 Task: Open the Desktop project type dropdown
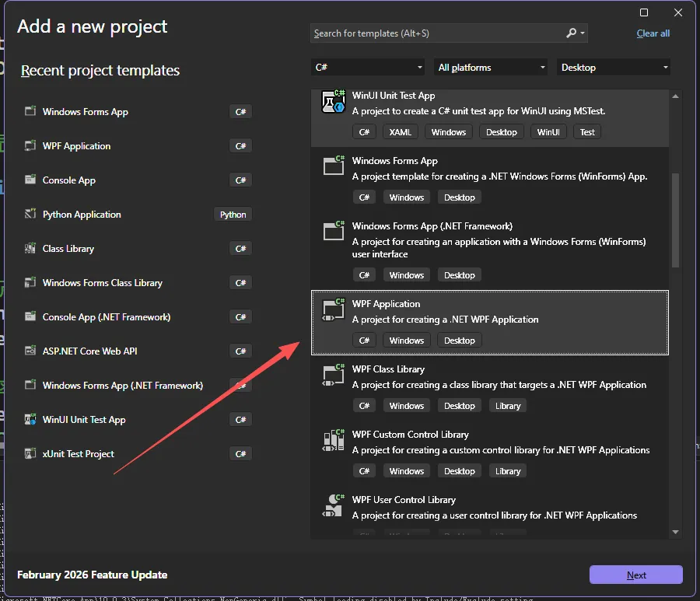click(614, 68)
